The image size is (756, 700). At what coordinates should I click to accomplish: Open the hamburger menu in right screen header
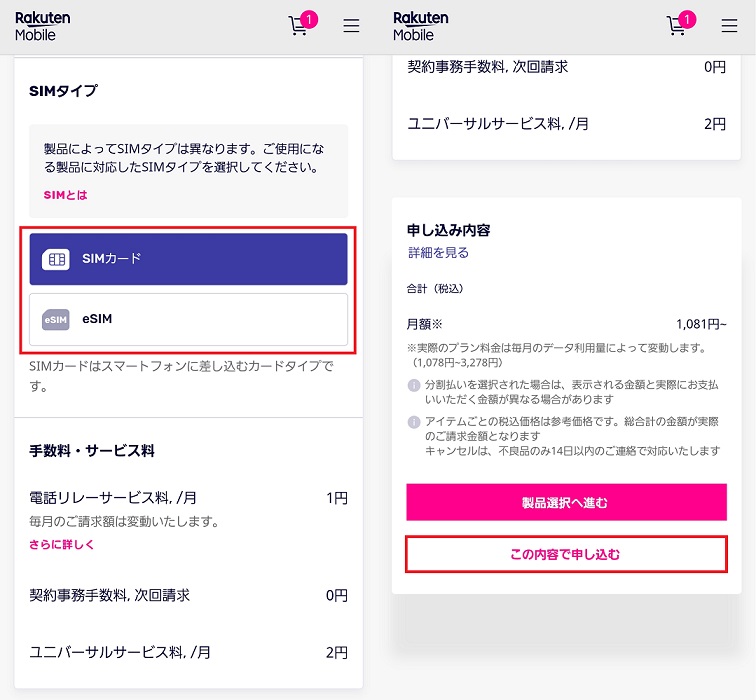click(729, 25)
